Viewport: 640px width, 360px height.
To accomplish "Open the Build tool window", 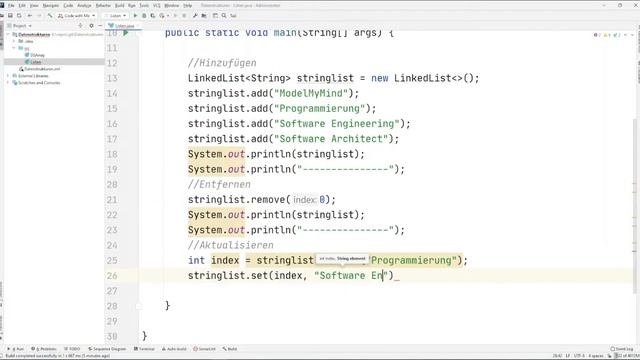I will point(230,349).
